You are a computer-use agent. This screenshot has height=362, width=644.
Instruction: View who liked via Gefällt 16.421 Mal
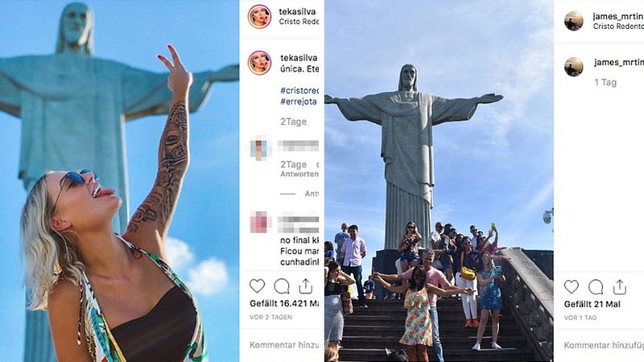[284, 304]
